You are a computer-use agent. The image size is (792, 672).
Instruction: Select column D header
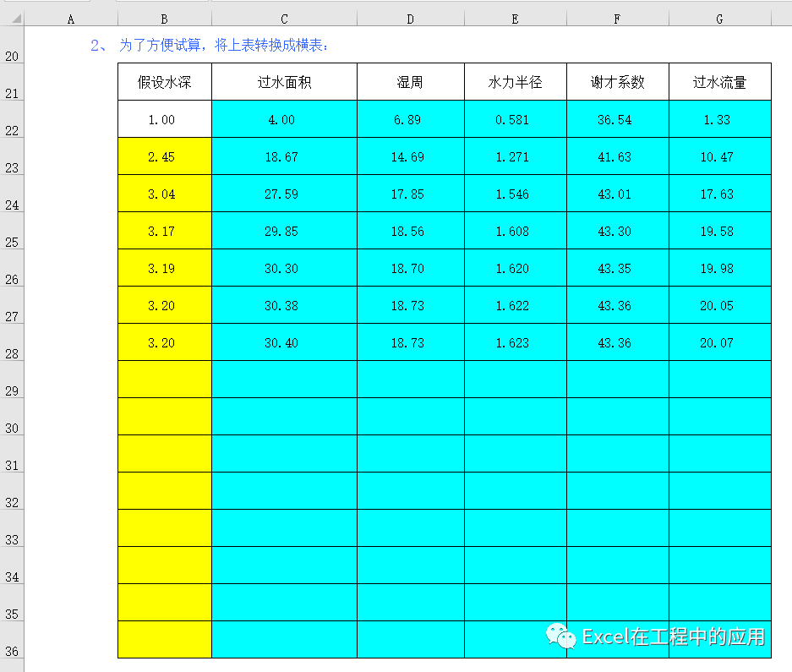tap(411, 19)
